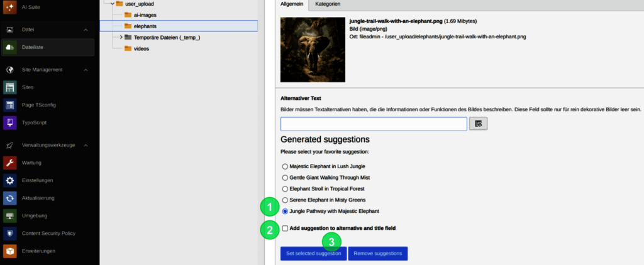The height and width of the screenshot is (265, 644).
Task: Click the elephant image thumbnail preview
Action: pos(313,50)
